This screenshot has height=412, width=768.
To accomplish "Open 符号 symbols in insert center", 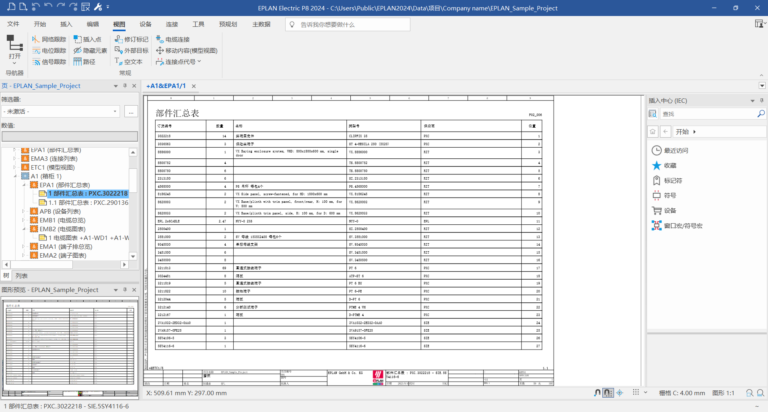I will 664,195.
